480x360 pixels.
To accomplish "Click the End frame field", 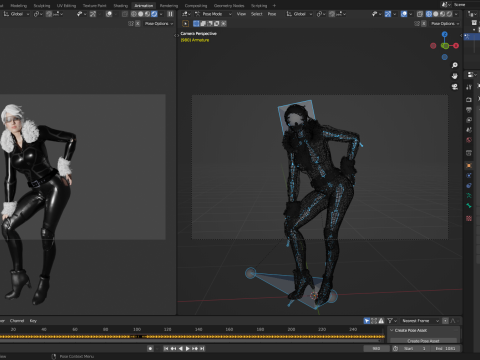I will 444,348.
